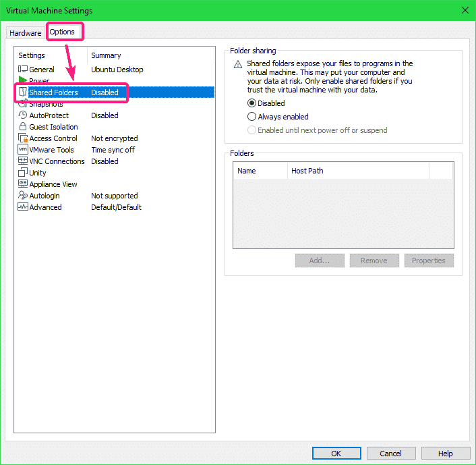Click the 'Time sync off' summary text

113,150
